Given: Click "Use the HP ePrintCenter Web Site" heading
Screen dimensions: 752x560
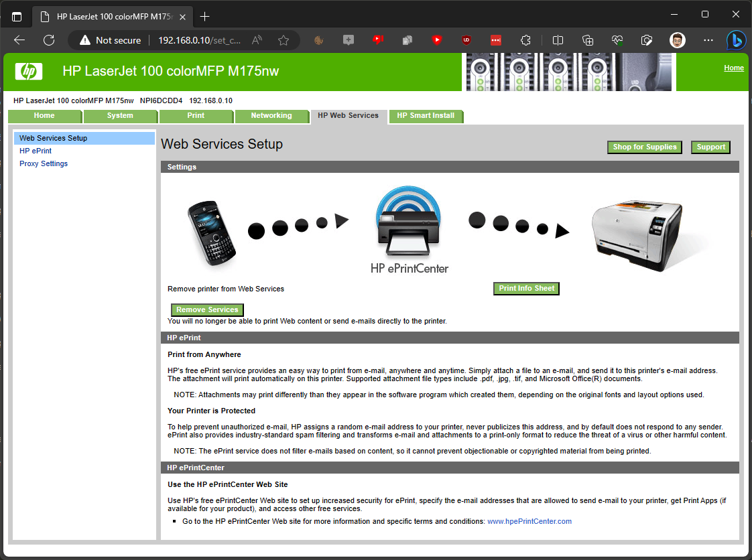Looking at the screenshot, I should click(228, 485).
